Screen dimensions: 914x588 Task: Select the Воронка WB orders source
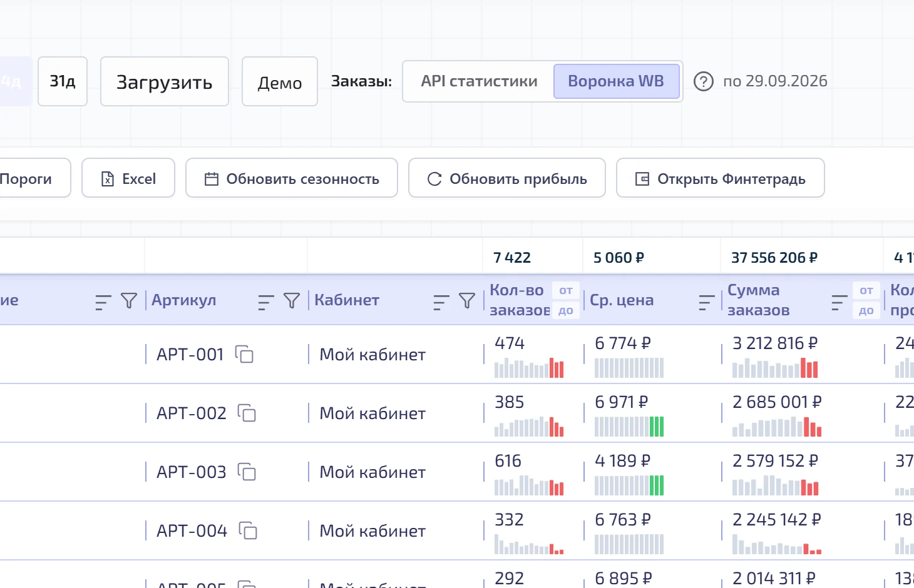click(617, 81)
